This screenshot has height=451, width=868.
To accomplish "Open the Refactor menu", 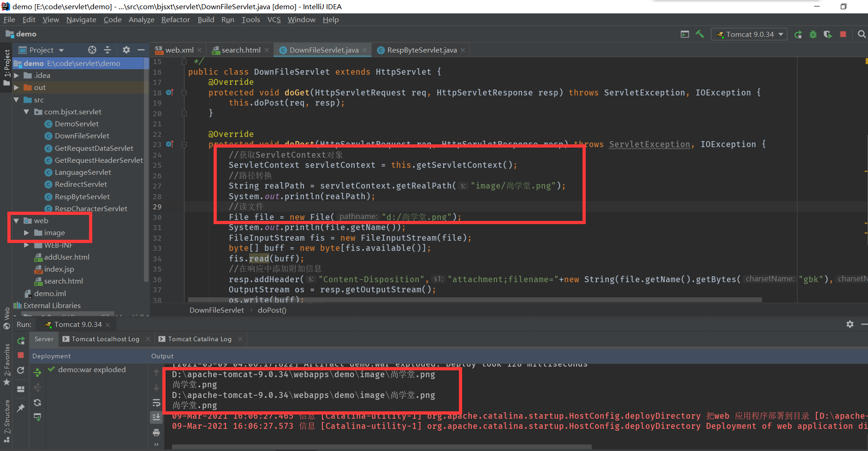I will [175, 19].
